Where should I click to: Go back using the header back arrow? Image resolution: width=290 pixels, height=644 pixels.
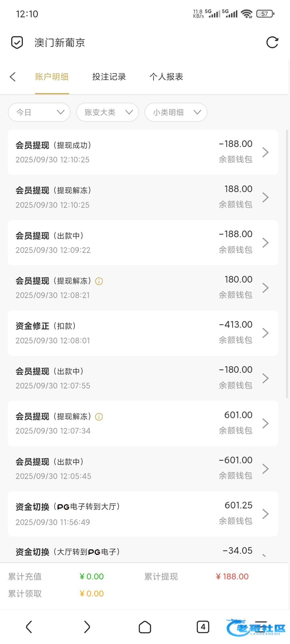pyautogui.click(x=13, y=77)
